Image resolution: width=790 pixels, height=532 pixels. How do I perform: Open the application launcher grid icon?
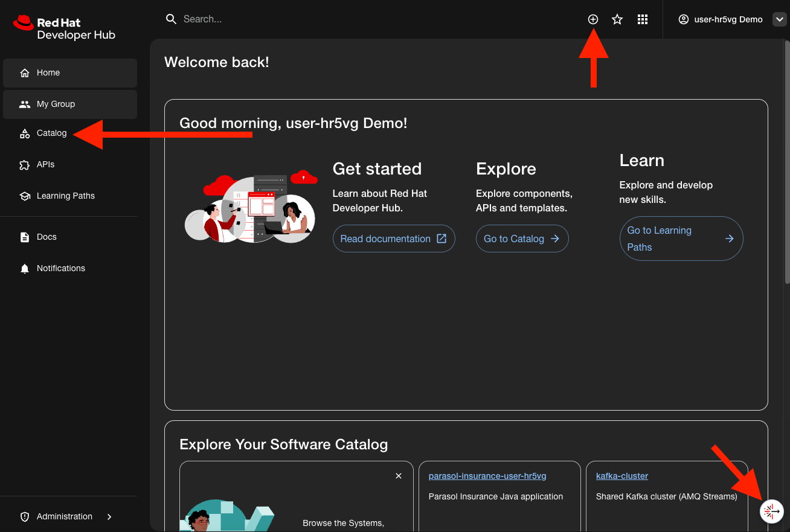coord(643,19)
